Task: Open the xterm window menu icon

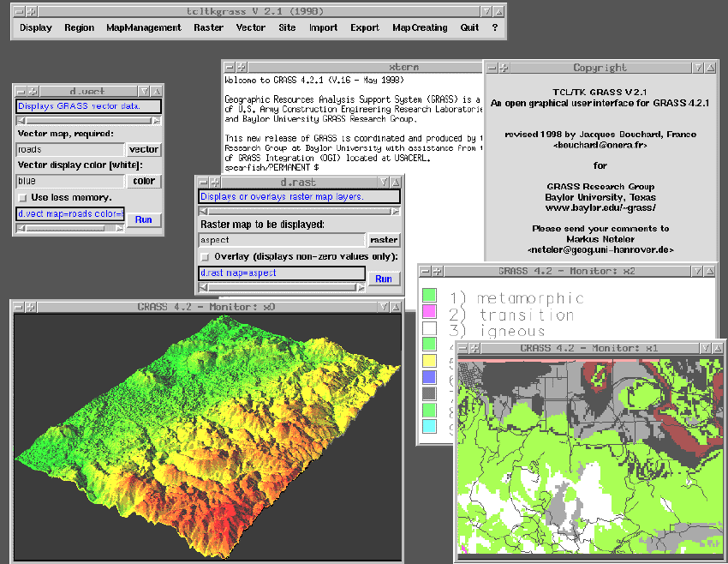Action: [228, 67]
